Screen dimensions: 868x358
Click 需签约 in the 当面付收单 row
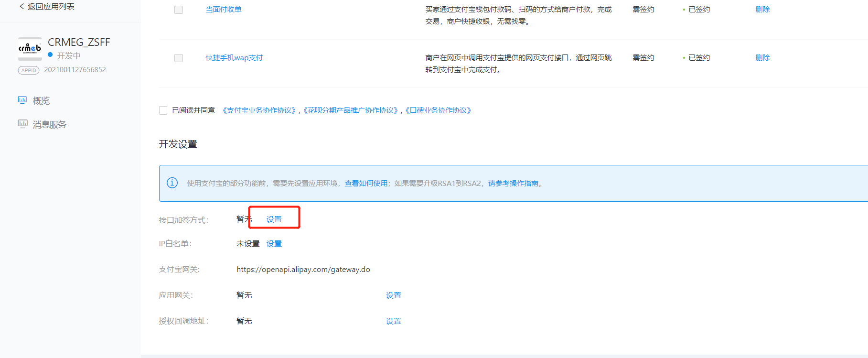643,10
